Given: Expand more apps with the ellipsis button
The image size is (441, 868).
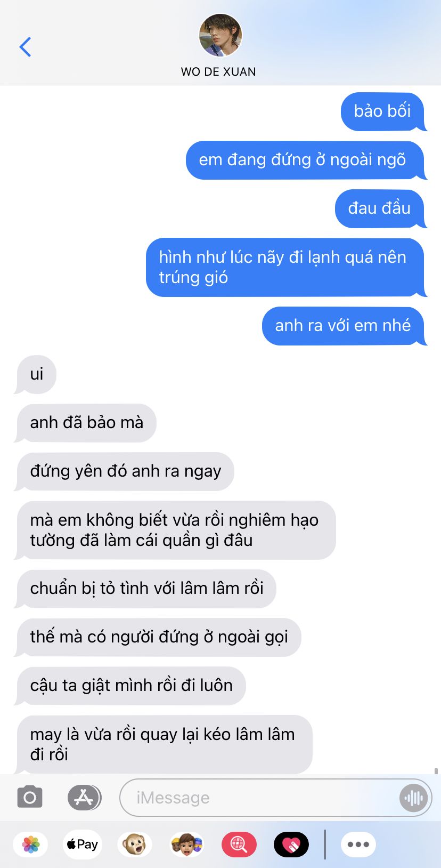Looking at the screenshot, I should click(x=358, y=845).
